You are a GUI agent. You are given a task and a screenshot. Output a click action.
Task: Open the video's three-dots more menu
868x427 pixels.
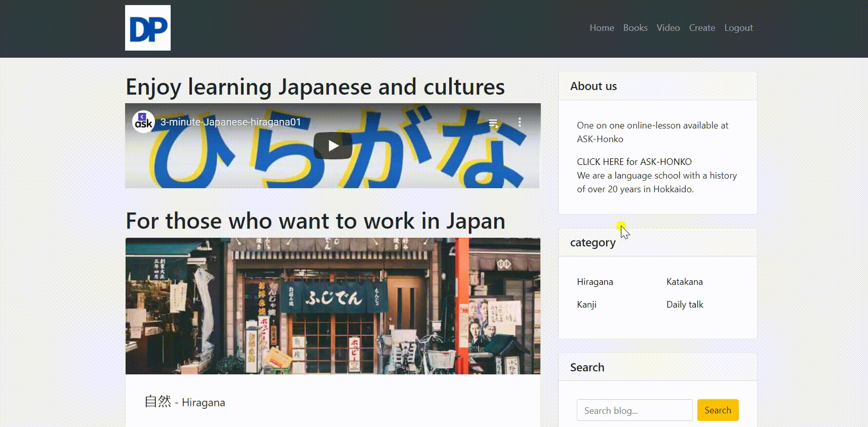[520, 122]
